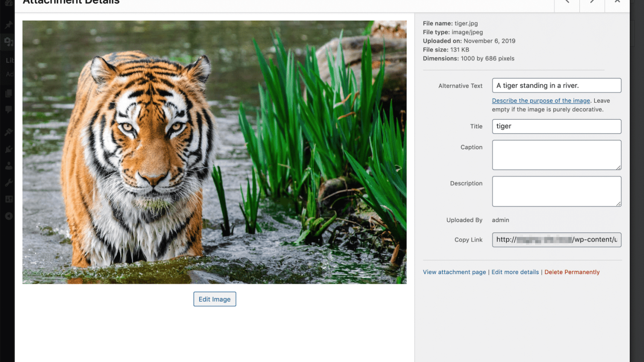This screenshot has width=644, height=362.
Task: Open the Describe the purpose of the image link
Action: tap(541, 101)
